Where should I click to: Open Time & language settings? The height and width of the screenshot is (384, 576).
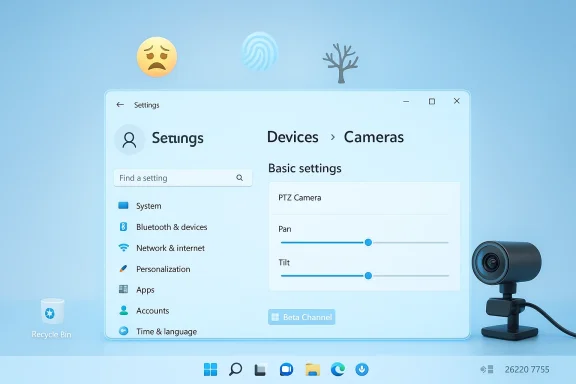(166, 331)
